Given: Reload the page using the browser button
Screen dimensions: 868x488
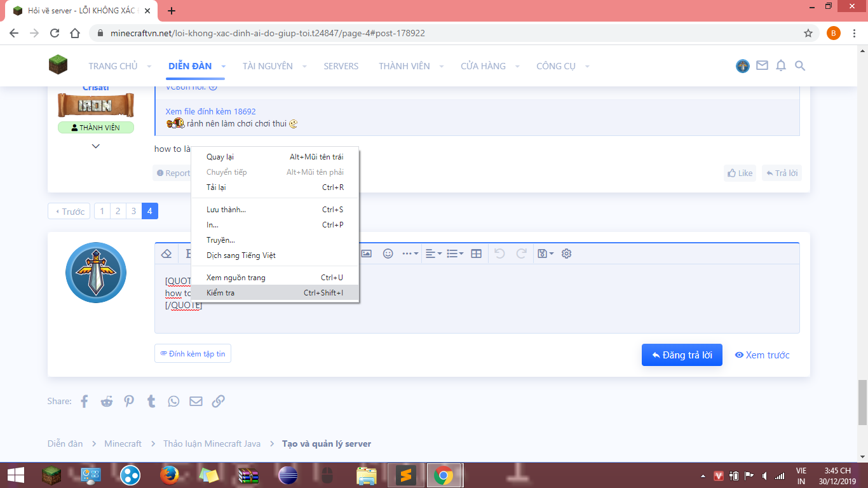Looking at the screenshot, I should [55, 33].
